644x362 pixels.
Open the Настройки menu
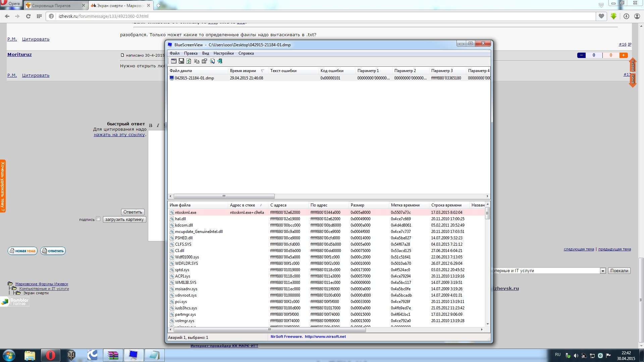(x=223, y=53)
